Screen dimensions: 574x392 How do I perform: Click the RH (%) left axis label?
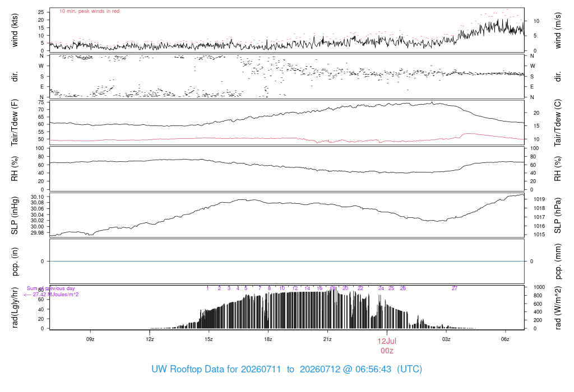click(15, 169)
